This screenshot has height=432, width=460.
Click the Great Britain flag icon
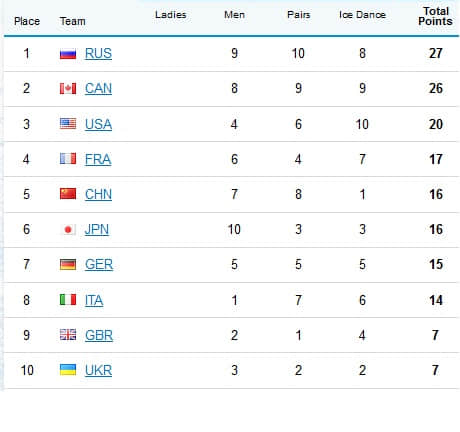click(x=68, y=335)
